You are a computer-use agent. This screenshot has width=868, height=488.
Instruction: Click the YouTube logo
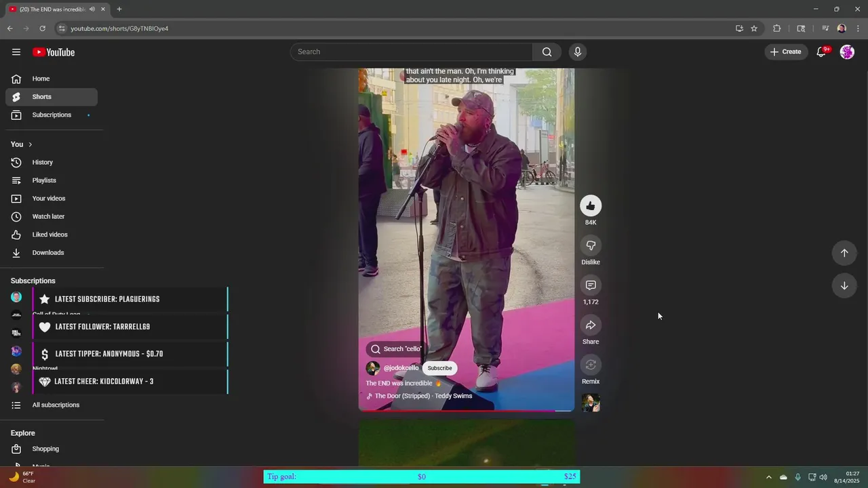54,52
